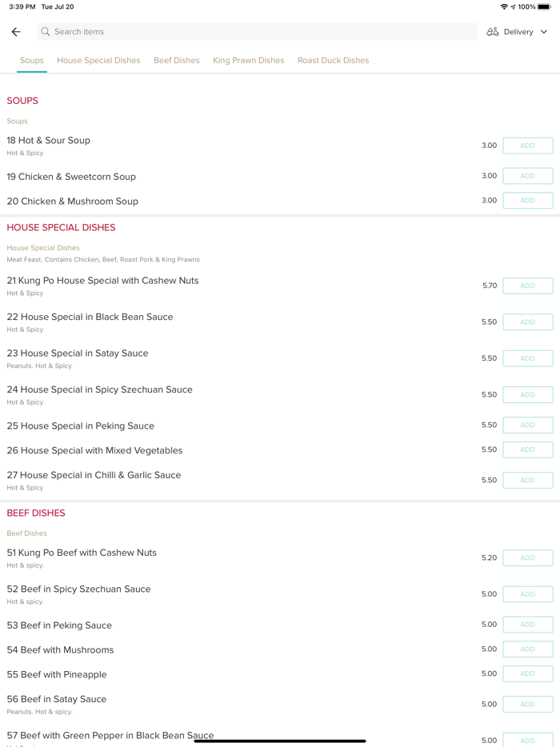This screenshot has height=747, width=560.
Task: Focus the Search items field
Action: click(256, 32)
